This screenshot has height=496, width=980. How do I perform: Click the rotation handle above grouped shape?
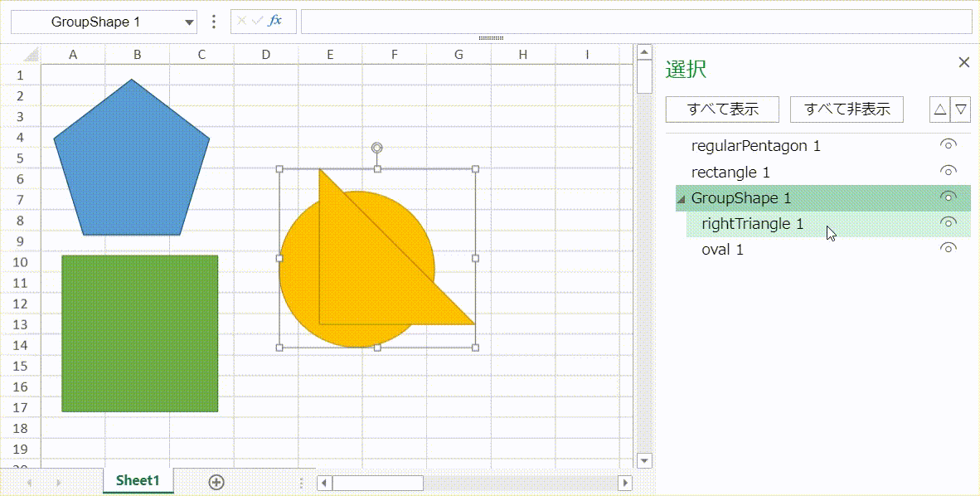pyautogui.click(x=377, y=148)
